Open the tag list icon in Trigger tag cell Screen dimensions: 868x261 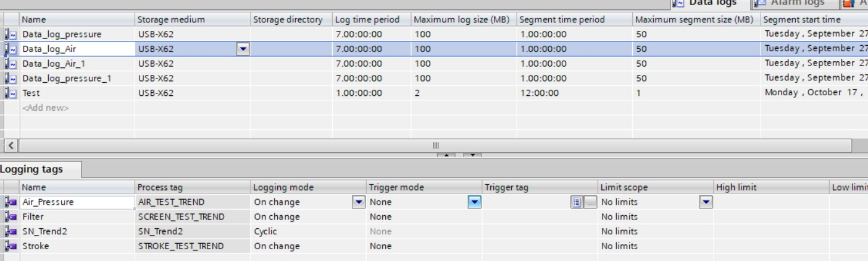578,202
